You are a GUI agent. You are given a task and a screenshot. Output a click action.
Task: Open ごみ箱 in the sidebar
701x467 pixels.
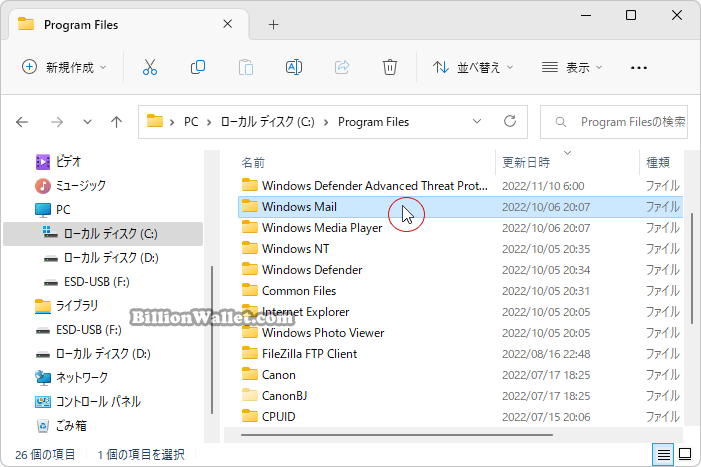click(x=62, y=426)
